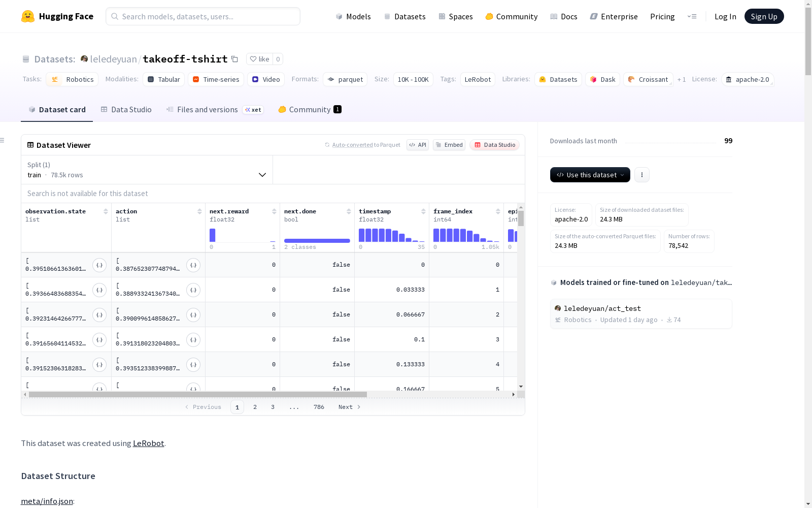This screenshot has width=812, height=508.
Task: Show additional libraries with +1
Action: [682, 80]
